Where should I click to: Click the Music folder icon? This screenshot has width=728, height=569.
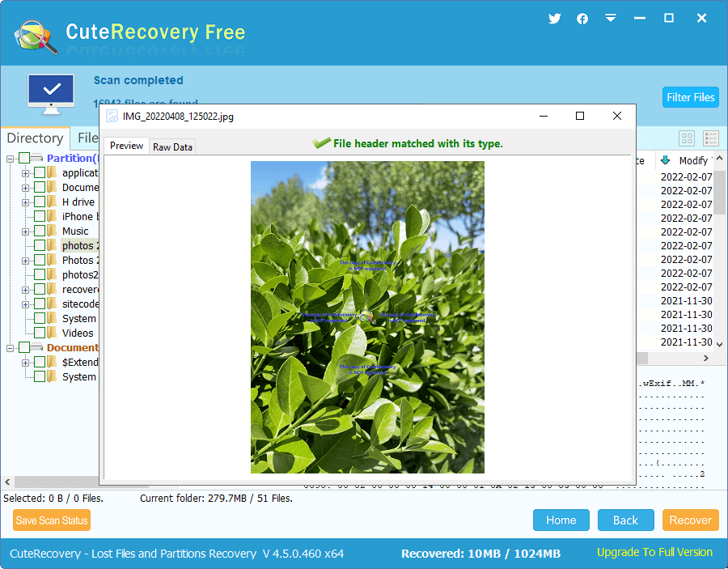(52, 231)
